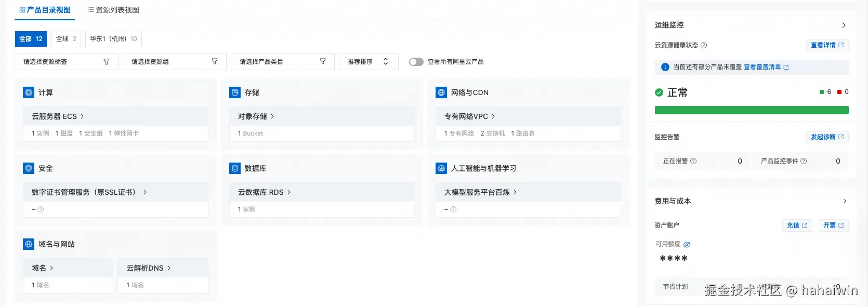The image size is (868, 307).
Task: Select the 数据库 category icon
Action: pos(235,168)
